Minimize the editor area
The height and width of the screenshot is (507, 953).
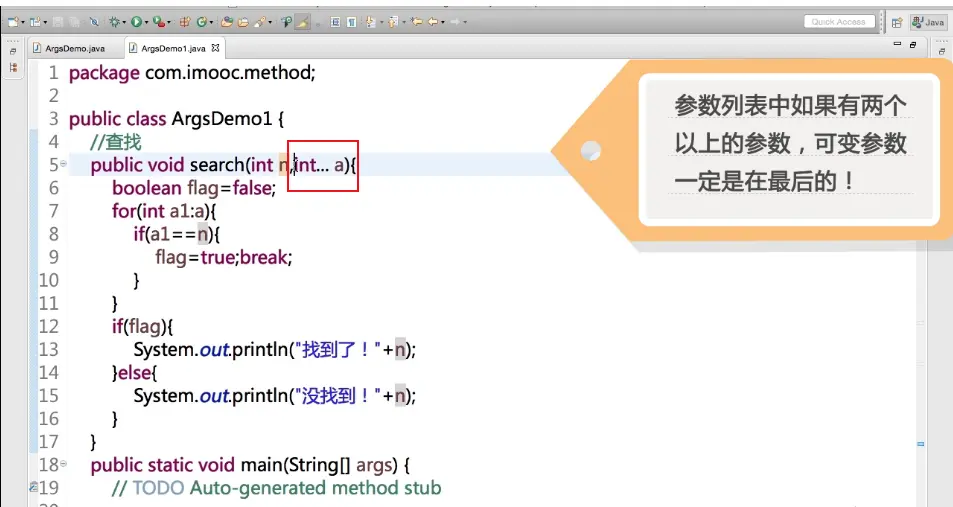coord(897,44)
